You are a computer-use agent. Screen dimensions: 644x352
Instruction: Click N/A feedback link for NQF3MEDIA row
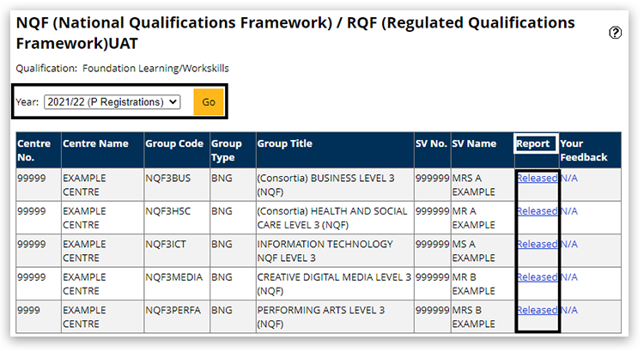pyautogui.click(x=569, y=277)
